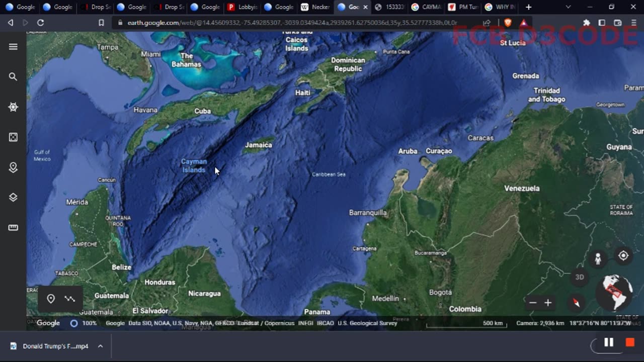Click the browser back arrow

tap(11, 23)
